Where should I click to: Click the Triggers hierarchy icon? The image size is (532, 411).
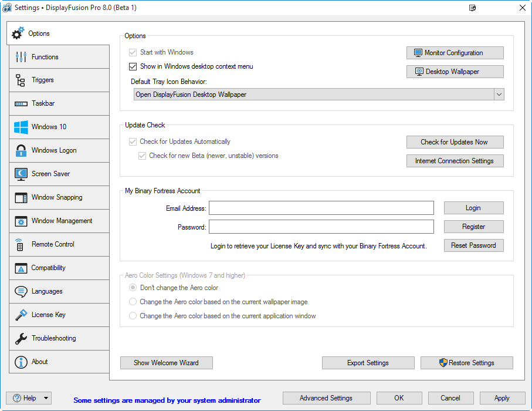[x=21, y=80]
